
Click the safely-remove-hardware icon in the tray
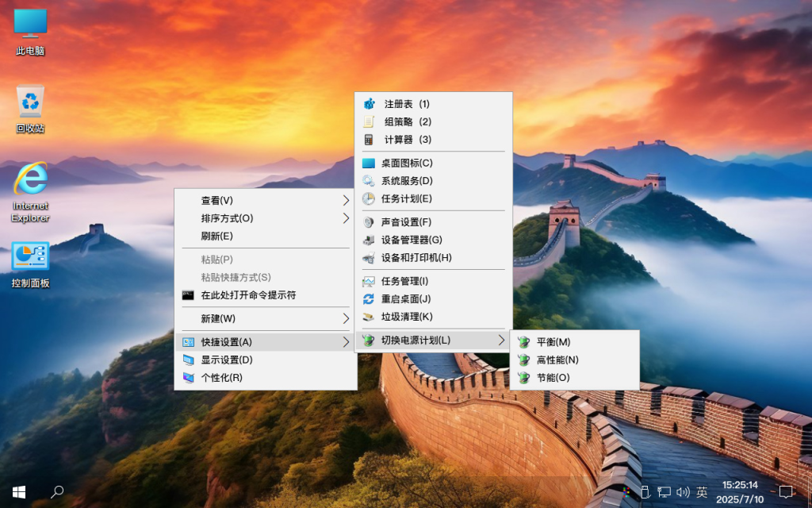tap(645, 492)
